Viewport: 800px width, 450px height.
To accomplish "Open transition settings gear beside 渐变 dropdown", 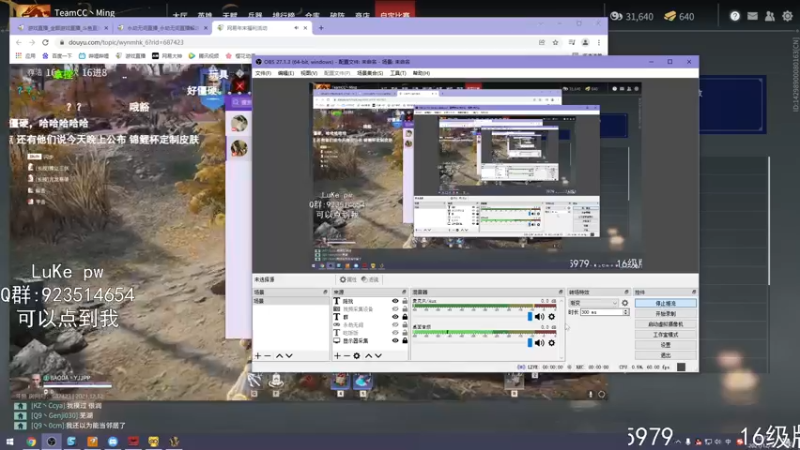I will (625, 303).
